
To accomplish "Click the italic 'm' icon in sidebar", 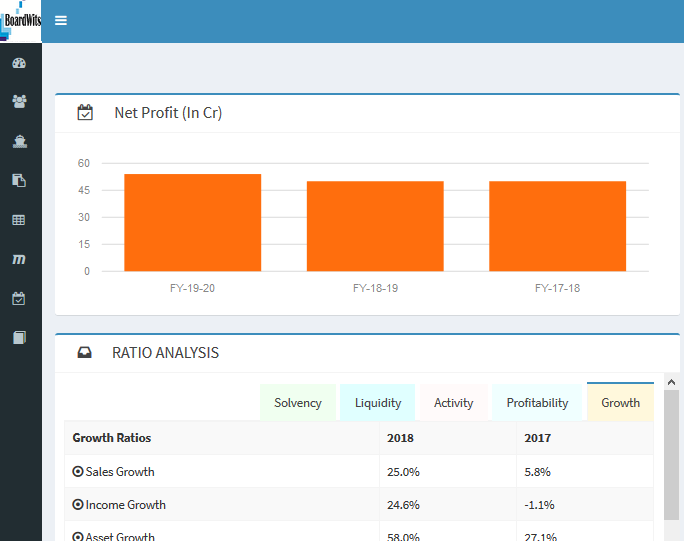I will click(19, 259).
